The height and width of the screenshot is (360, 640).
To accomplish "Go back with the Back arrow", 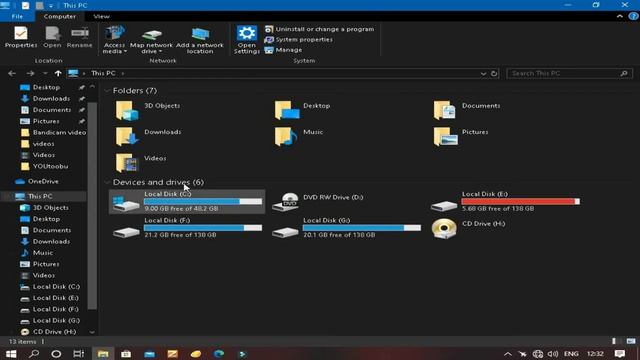I will point(12,73).
